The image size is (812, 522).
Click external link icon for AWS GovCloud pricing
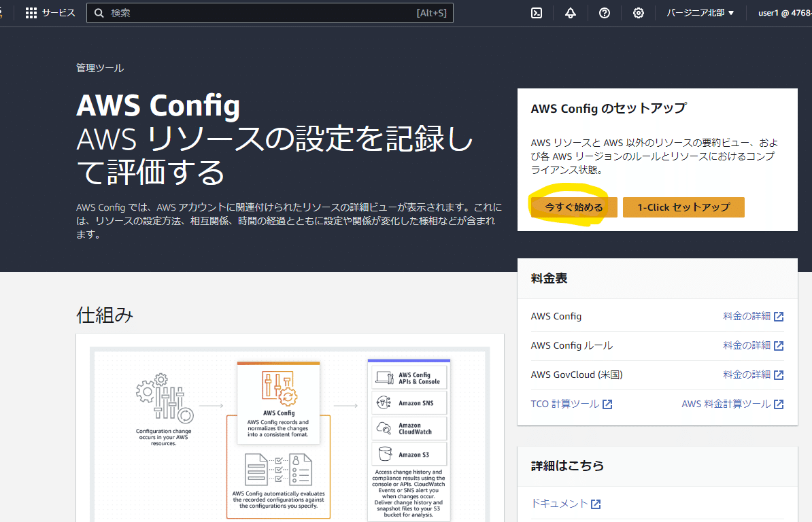[x=779, y=375]
